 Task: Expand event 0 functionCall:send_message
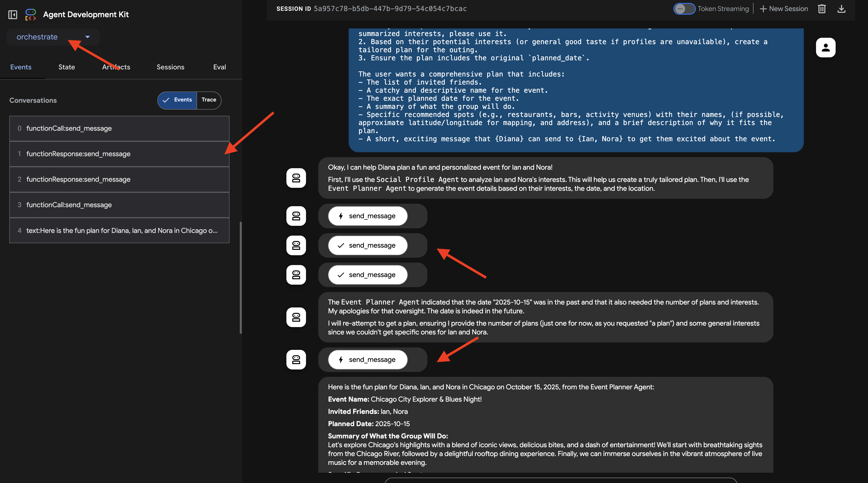119,128
